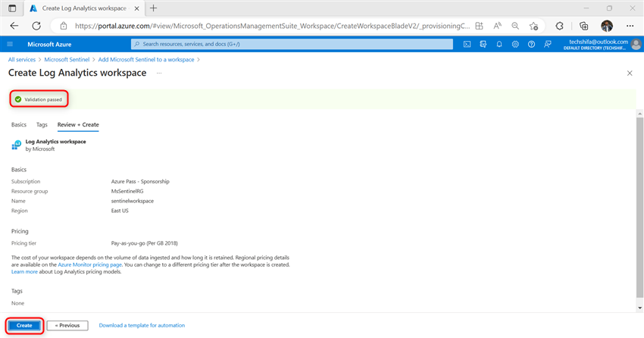Click the Log Analytics workspace product icon

click(17, 145)
